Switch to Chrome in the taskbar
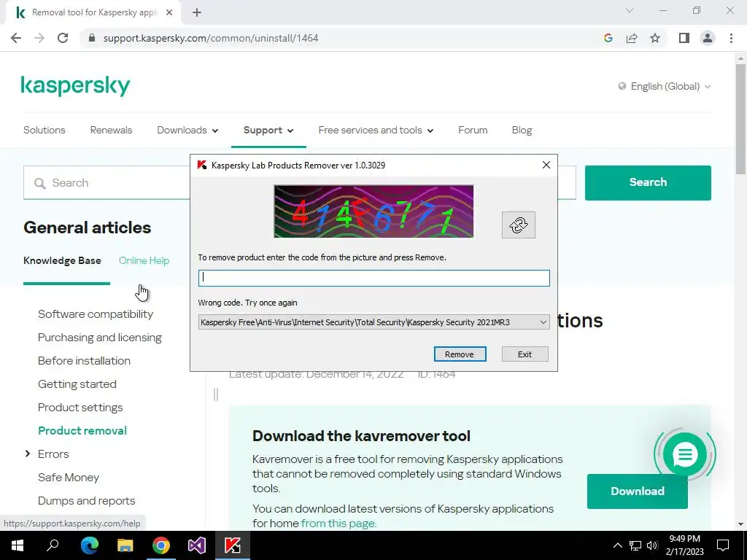Viewport: 747px width, 560px height. pyautogui.click(x=161, y=545)
